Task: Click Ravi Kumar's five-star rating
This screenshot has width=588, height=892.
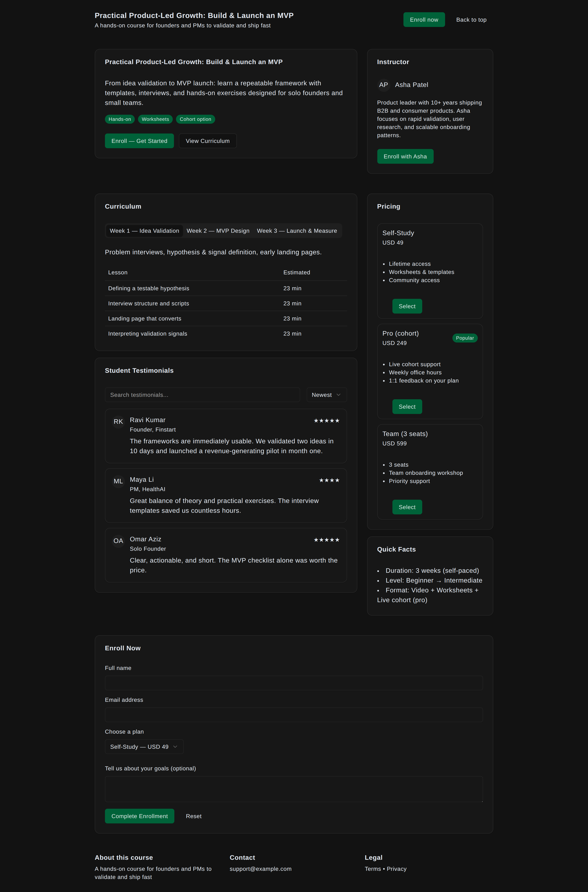Action: (326, 421)
